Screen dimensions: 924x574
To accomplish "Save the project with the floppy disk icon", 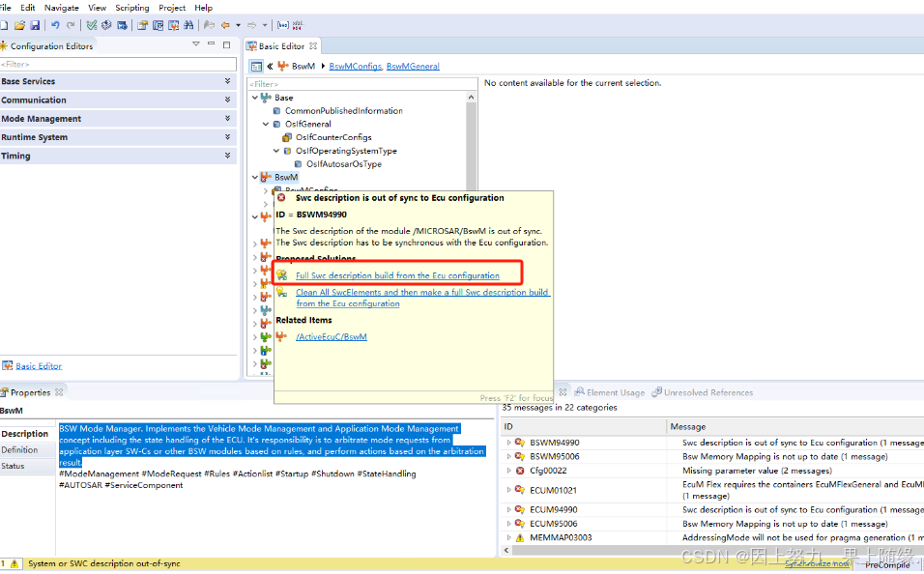I will pyautogui.click(x=35, y=25).
